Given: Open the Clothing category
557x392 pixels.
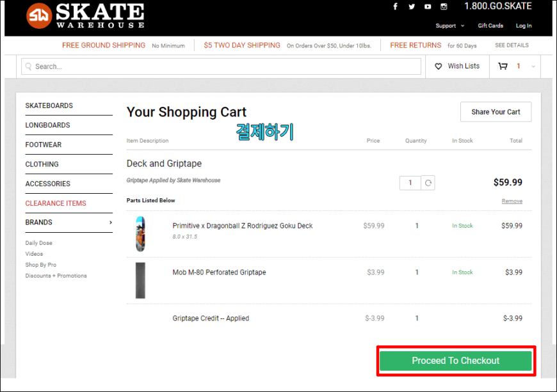Looking at the screenshot, I should coord(42,164).
